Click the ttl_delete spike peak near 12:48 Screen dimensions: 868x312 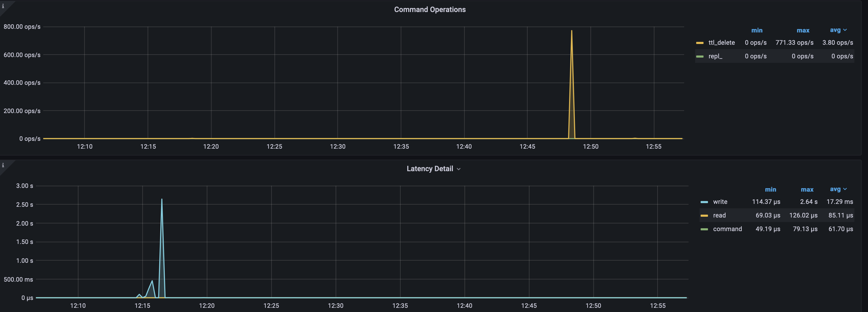572,31
